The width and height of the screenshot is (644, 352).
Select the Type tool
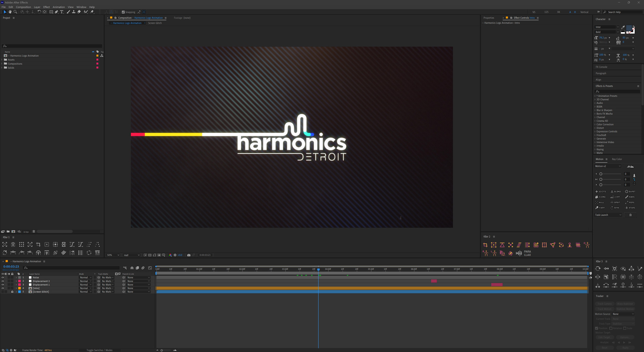pos(62,12)
